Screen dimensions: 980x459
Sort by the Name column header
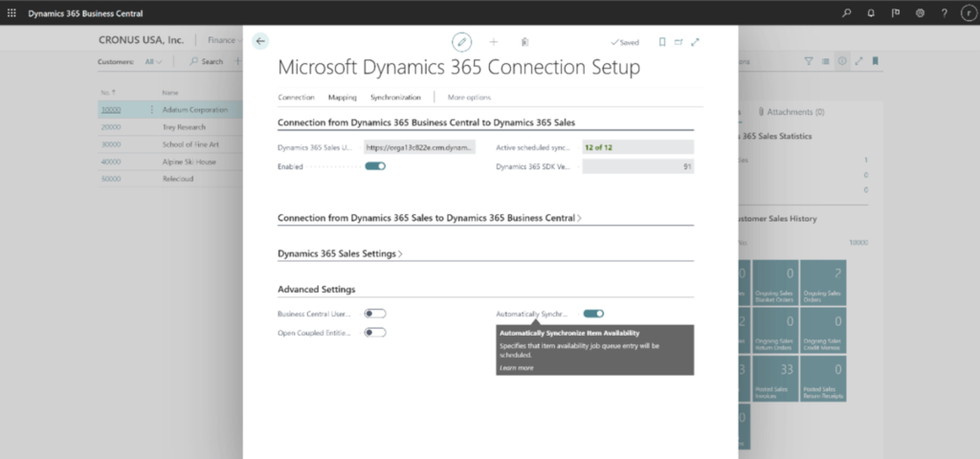click(170, 93)
